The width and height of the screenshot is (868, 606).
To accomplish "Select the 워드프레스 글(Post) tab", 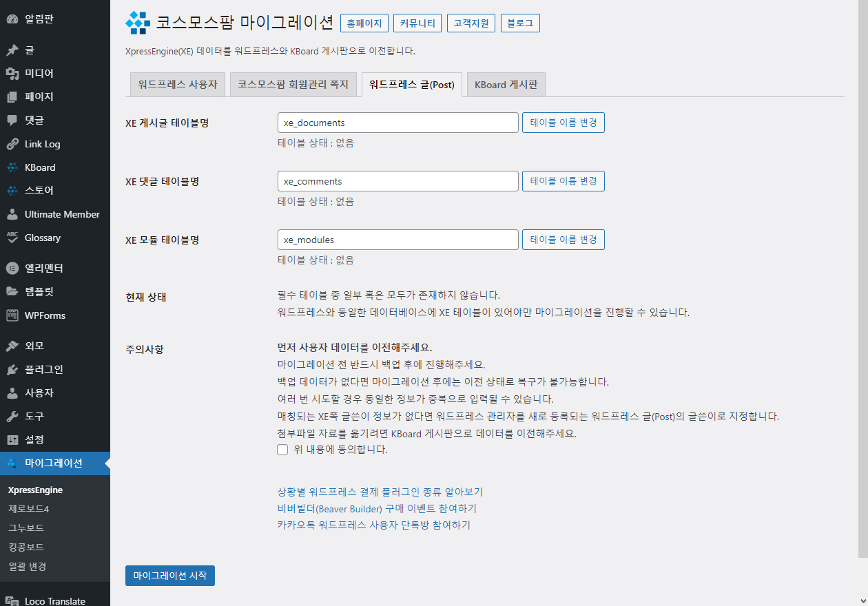I will pyautogui.click(x=412, y=85).
